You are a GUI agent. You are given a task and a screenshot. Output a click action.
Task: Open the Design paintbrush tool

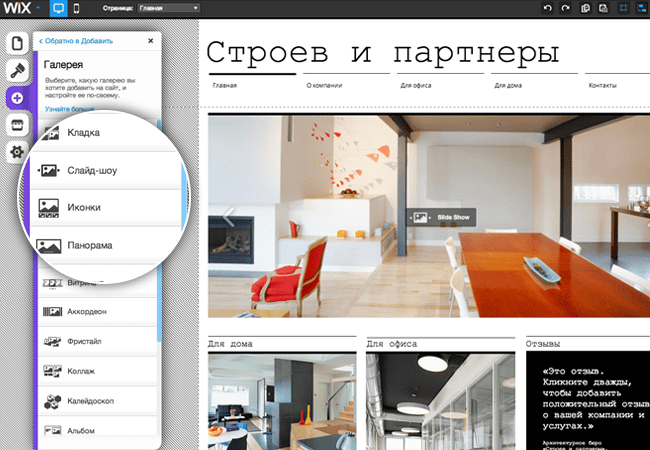pyautogui.click(x=17, y=71)
